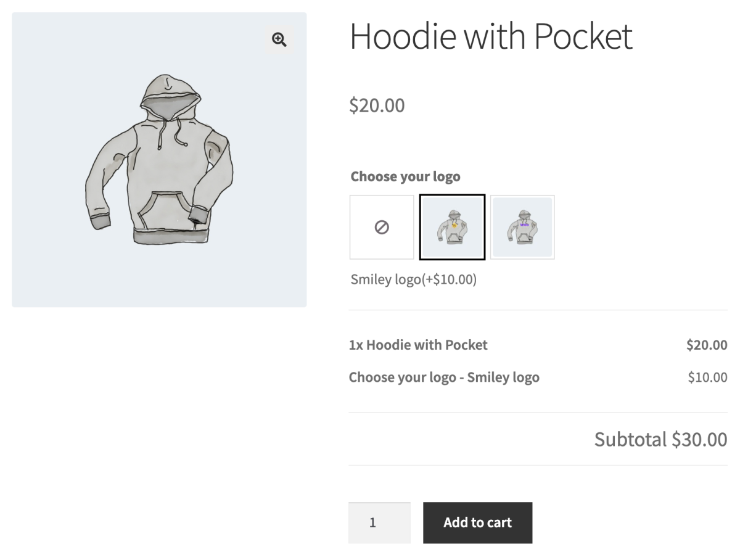The height and width of the screenshot is (560, 740).
Task: Click the 1x Hoodie with Pocket line item
Action: [x=419, y=345]
